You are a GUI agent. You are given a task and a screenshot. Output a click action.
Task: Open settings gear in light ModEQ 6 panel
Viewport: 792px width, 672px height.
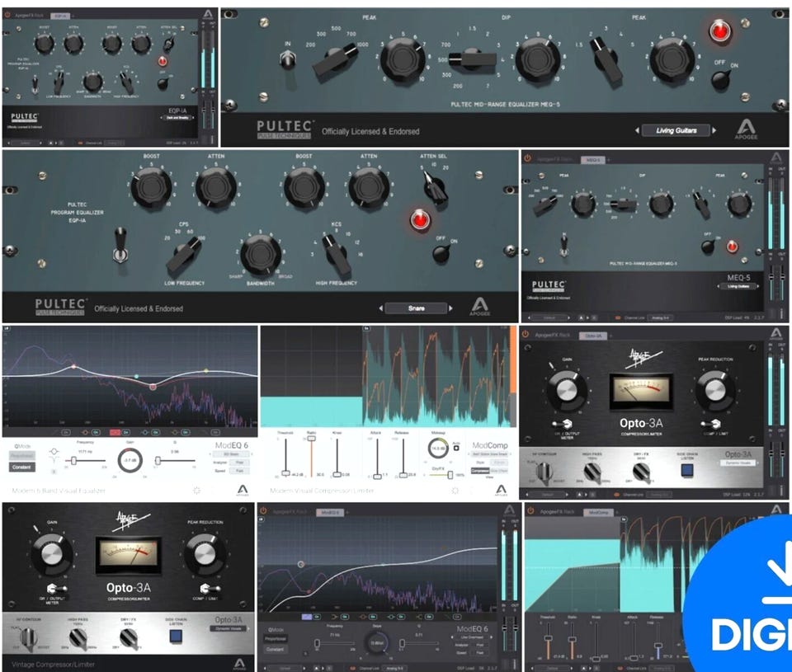197,491
